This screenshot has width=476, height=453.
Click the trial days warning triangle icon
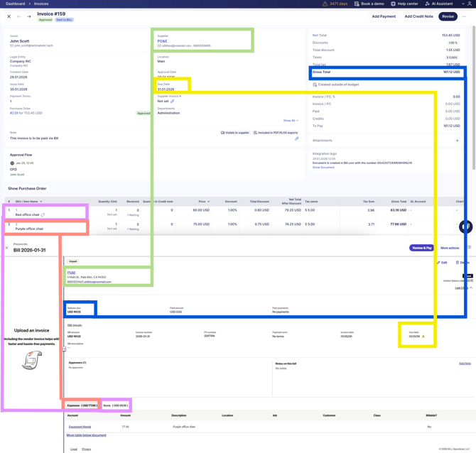tap(325, 4)
